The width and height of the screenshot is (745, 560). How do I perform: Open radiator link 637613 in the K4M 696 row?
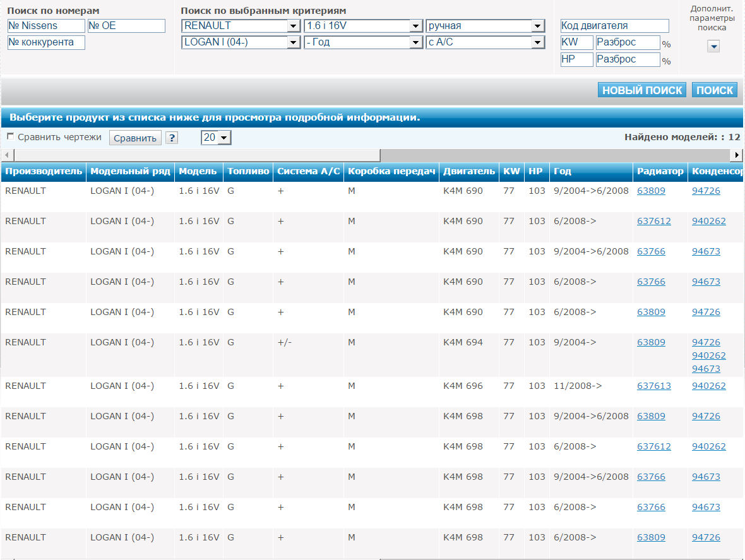click(654, 386)
